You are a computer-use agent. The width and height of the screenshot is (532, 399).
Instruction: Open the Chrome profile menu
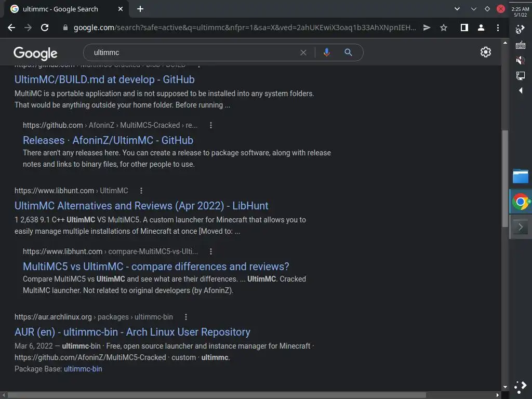(481, 28)
